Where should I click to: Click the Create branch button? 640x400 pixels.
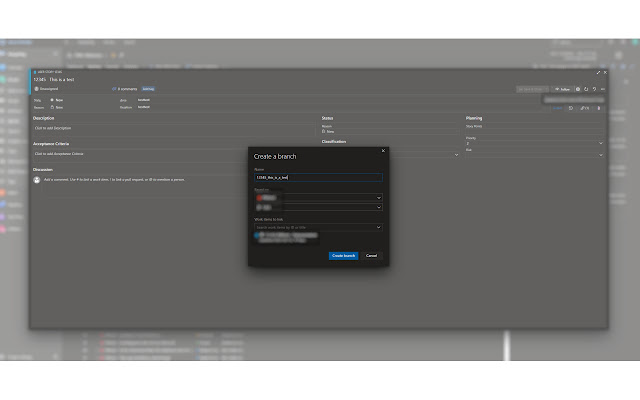point(343,256)
